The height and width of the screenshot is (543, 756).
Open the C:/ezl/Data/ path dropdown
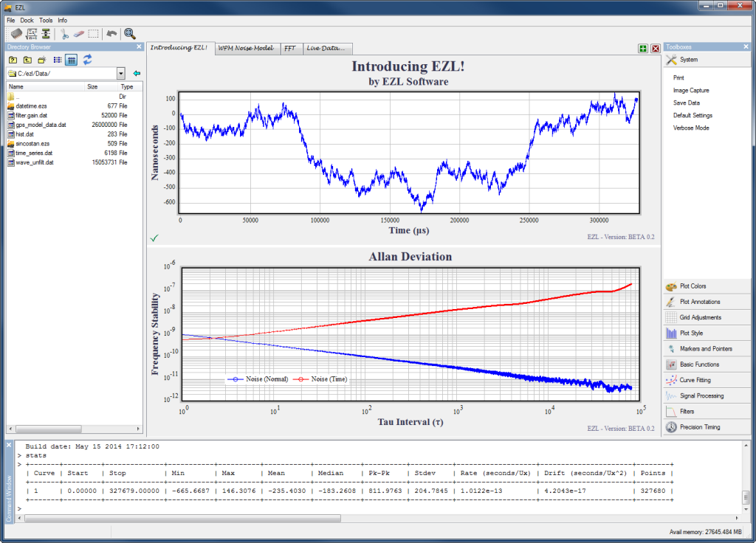coord(121,73)
